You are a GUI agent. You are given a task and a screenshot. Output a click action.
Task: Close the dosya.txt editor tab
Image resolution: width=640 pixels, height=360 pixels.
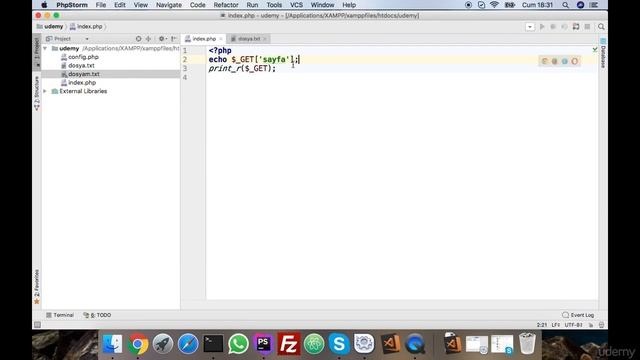tap(265, 39)
